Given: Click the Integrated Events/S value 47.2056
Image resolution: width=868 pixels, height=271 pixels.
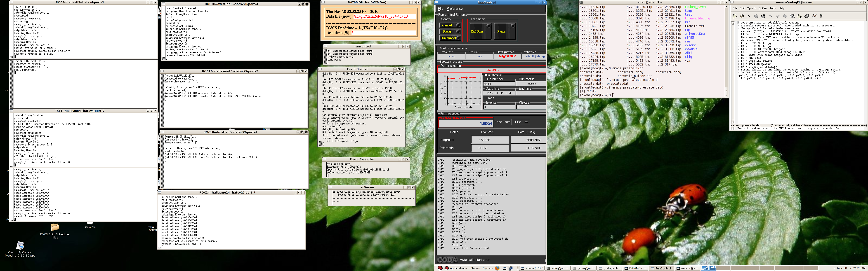Looking at the screenshot, I should tap(490, 140).
